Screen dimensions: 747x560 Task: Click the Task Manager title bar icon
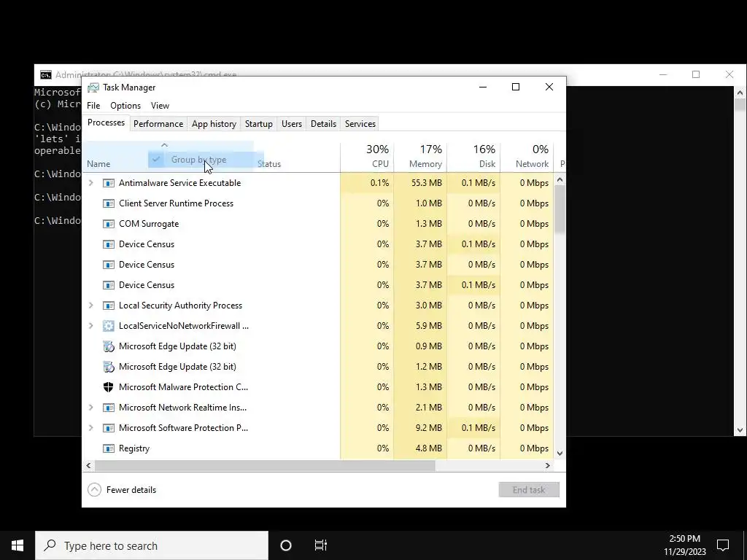tap(93, 87)
